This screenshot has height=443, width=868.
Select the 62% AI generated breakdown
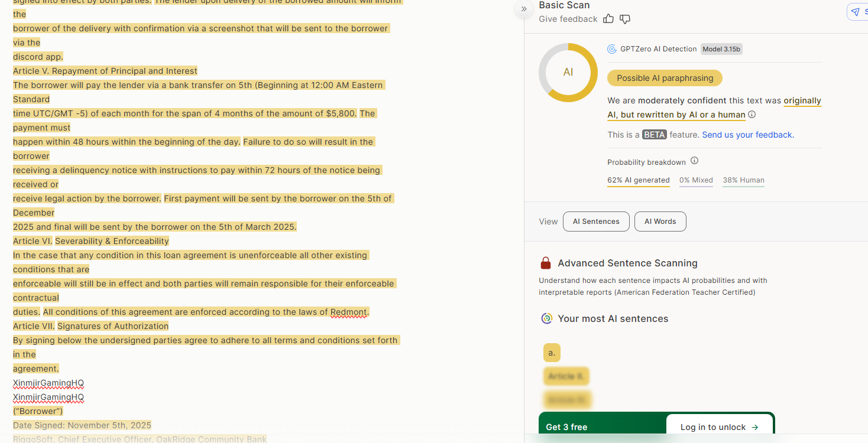pos(638,180)
